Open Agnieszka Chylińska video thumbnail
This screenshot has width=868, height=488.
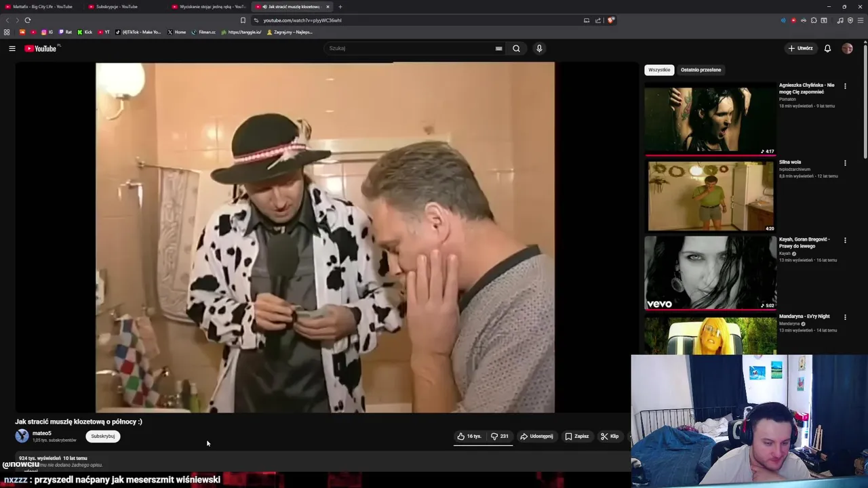(x=710, y=119)
